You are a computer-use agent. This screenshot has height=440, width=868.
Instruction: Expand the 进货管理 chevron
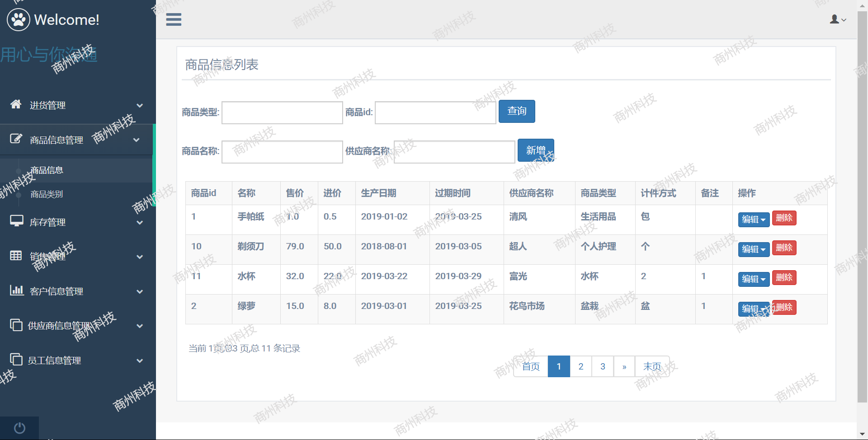(x=140, y=105)
